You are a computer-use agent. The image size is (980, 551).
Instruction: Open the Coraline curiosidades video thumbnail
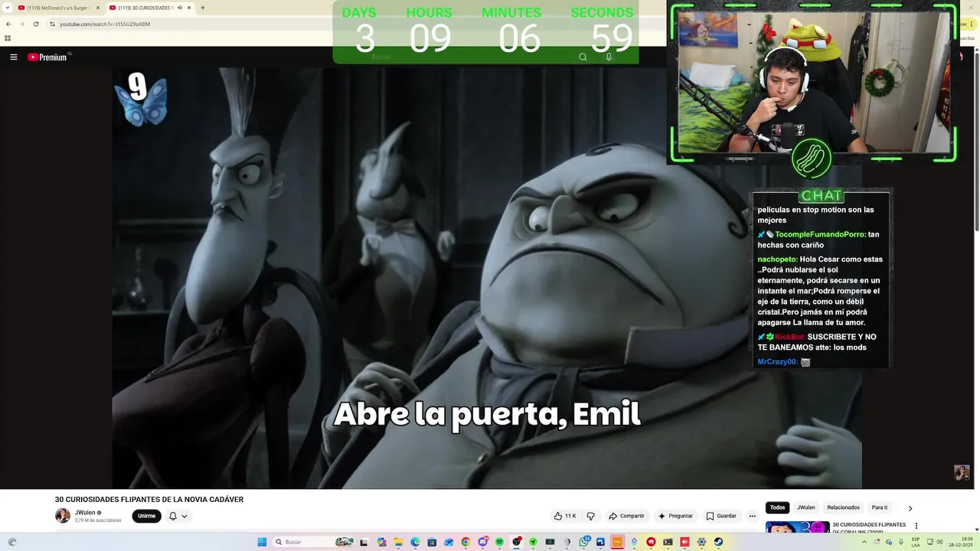[x=797, y=527]
